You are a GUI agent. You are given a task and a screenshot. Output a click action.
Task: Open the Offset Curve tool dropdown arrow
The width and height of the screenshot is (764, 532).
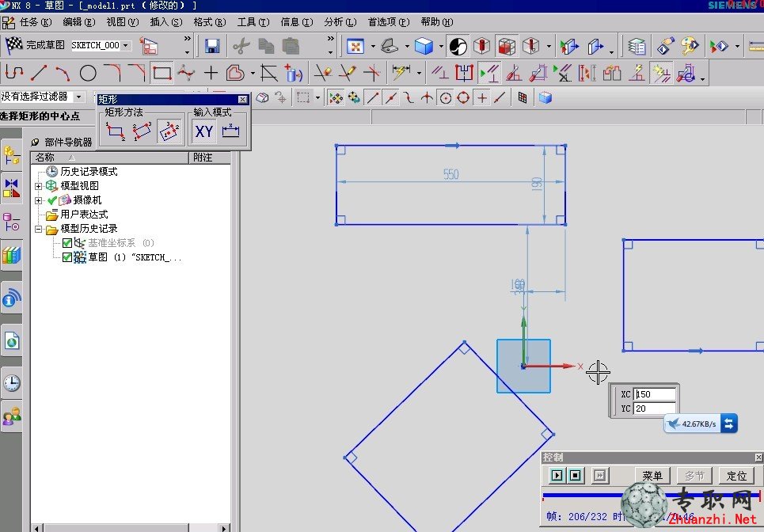pyautogui.click(x=253, y=74)
